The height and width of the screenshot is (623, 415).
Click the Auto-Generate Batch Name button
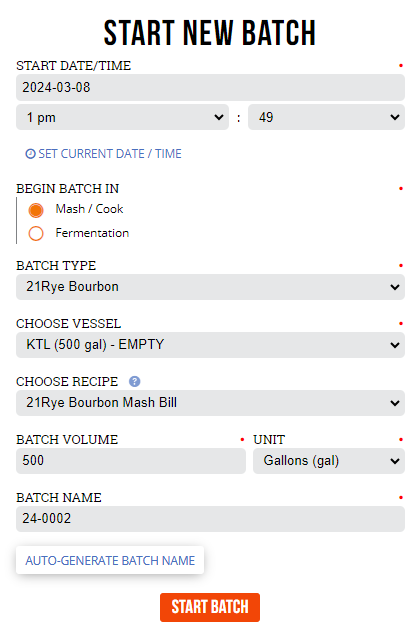click(110, 560)
